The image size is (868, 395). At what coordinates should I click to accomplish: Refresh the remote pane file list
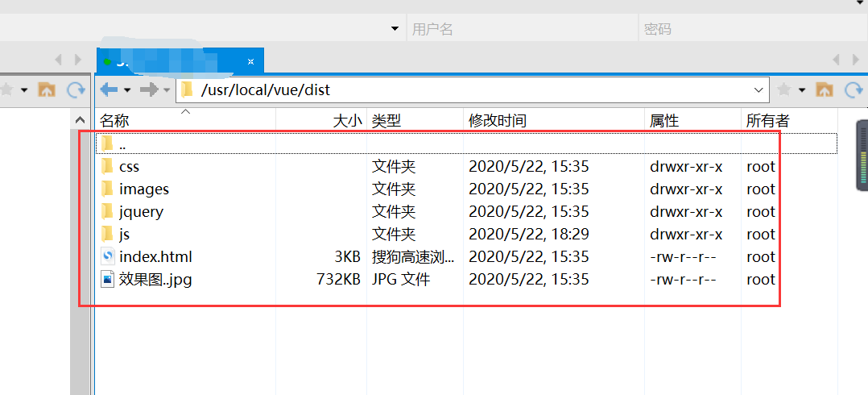pos(854,89)
